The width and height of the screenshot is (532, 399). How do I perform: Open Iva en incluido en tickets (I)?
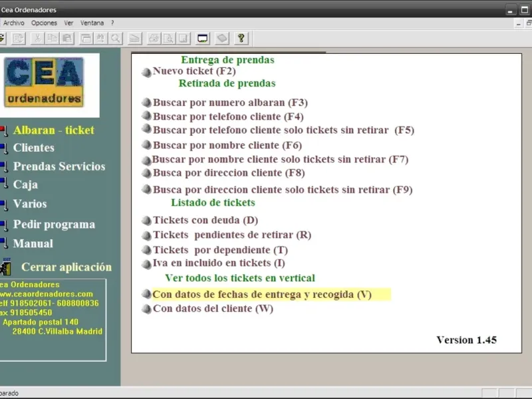tap(219, 263)
